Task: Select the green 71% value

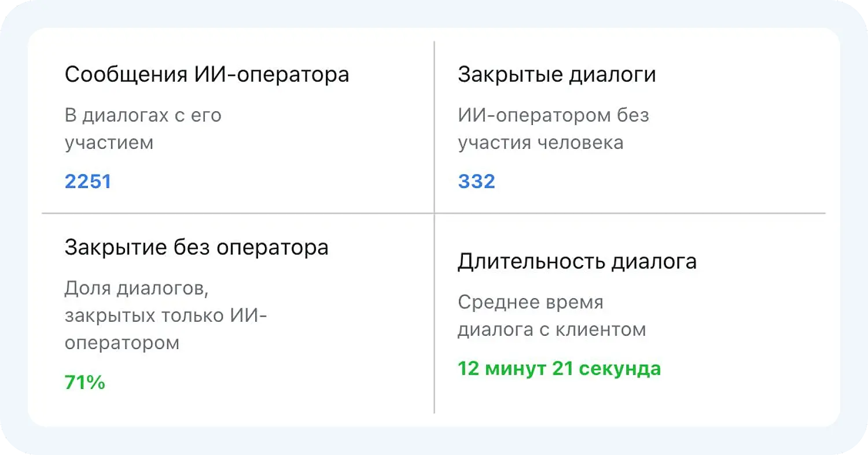Action: (84, 382)
